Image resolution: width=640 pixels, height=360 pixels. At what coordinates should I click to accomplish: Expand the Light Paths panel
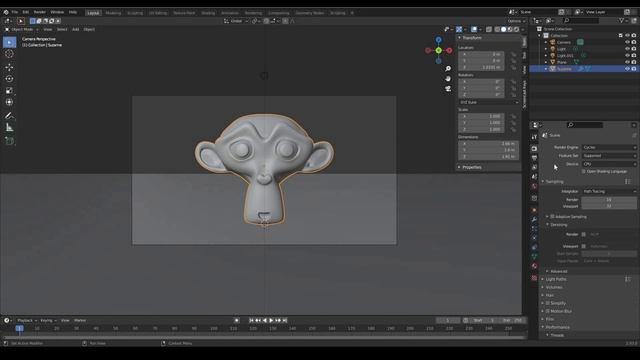click(x=556, y=279)
